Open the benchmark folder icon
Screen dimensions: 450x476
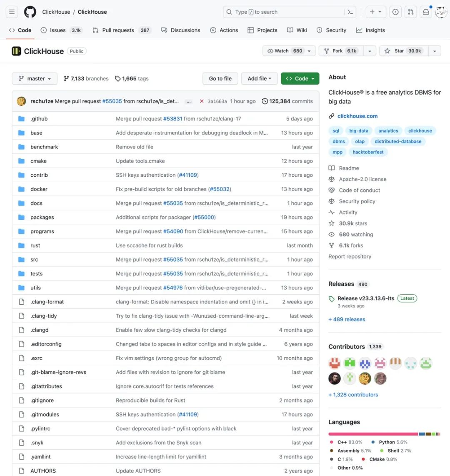tap(21, 147)
